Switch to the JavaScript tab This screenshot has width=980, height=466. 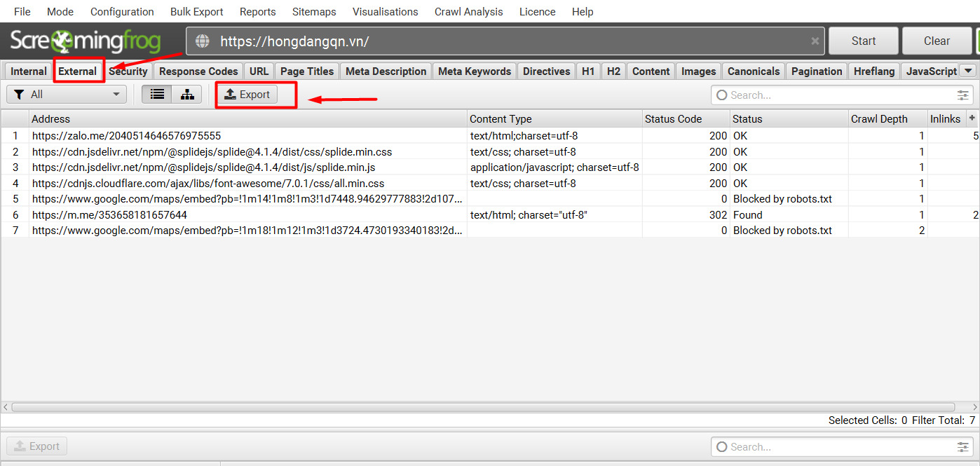[x=931, y=71]
